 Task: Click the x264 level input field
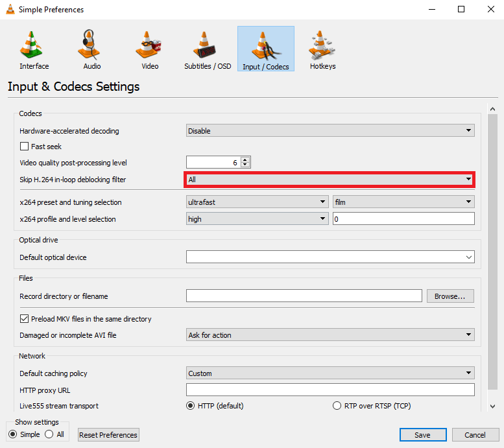[x=403, y=218]
